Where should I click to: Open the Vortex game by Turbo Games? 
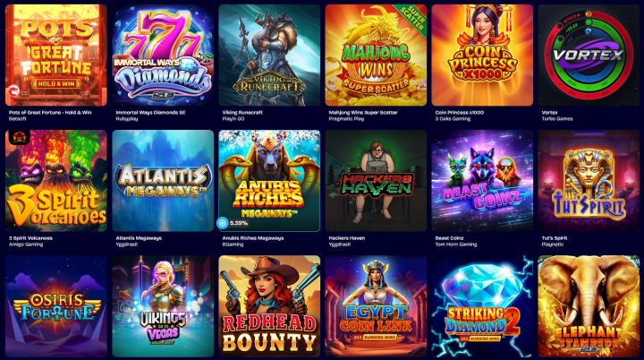[589, 56]
